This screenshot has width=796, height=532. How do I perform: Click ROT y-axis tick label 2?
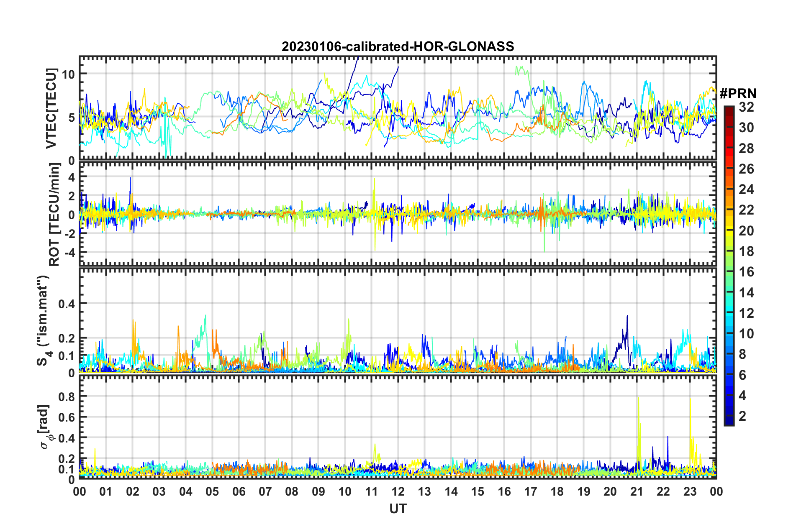point(72,196)
